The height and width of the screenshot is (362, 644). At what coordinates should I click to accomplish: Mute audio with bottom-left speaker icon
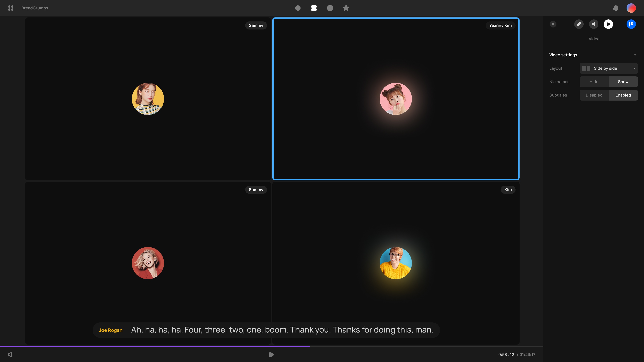point(11,354)
